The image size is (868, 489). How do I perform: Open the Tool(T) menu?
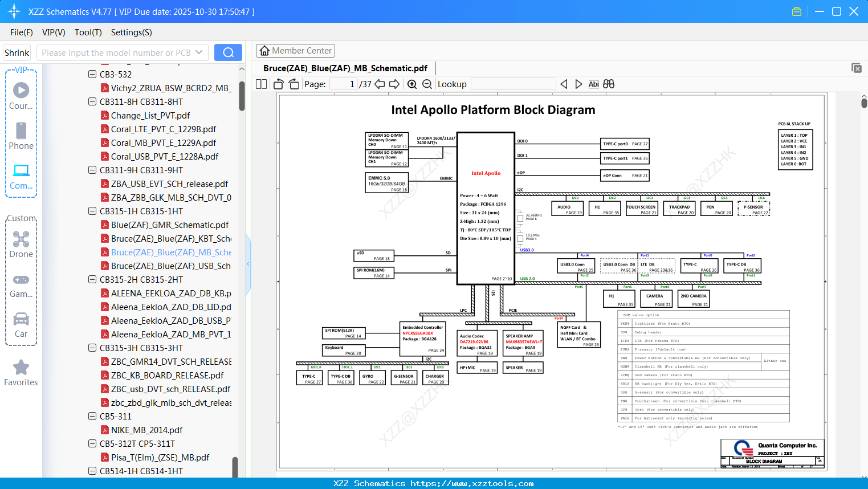click(x=88, y=32)
